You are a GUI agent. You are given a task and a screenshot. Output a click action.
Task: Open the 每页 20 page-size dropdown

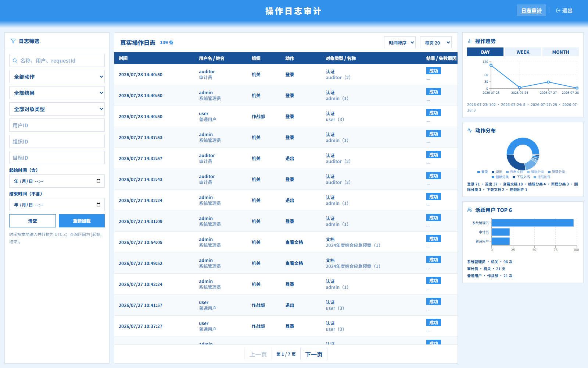tap(436, 43)
